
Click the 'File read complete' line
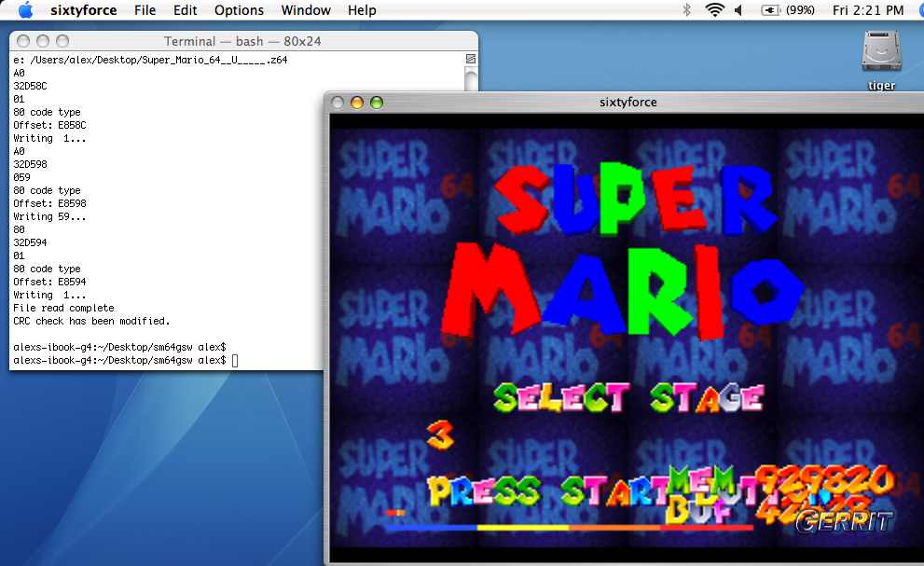[x=63, y=308]
